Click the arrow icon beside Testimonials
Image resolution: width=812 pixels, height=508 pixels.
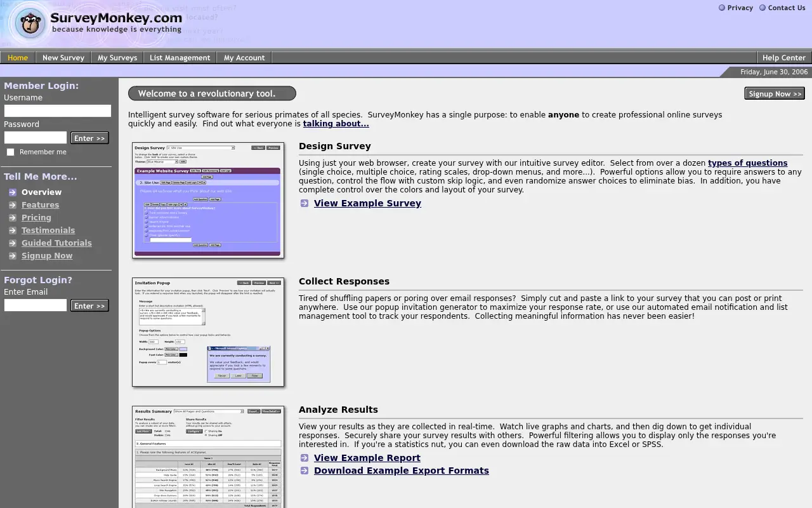tap(13, 231)
